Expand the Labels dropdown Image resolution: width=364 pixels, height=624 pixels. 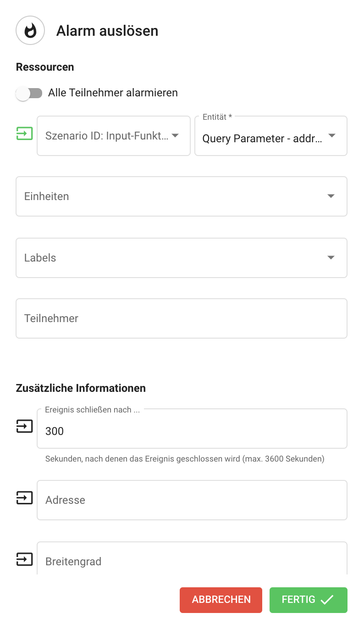pyautogui.click(x=182, y=257)
